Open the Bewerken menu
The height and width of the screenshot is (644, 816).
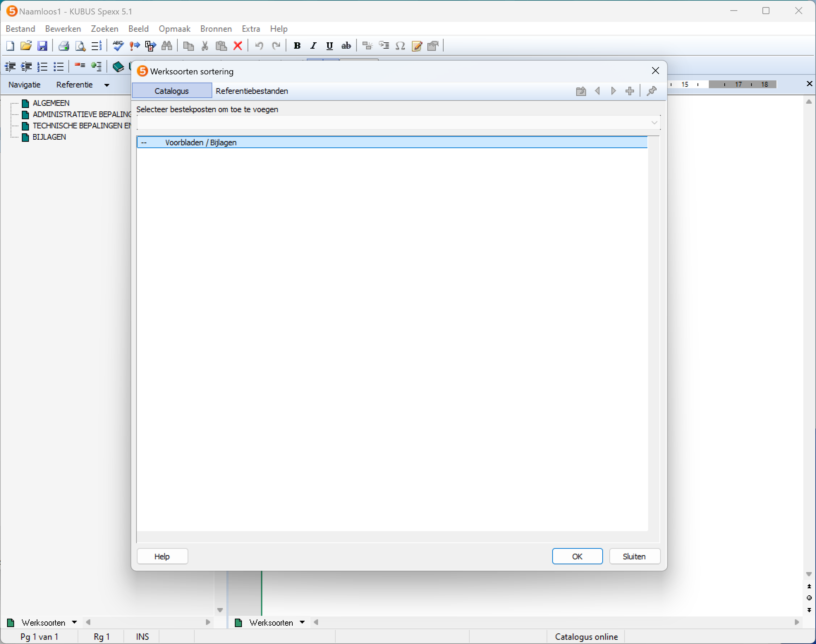[x=63, y=29]
